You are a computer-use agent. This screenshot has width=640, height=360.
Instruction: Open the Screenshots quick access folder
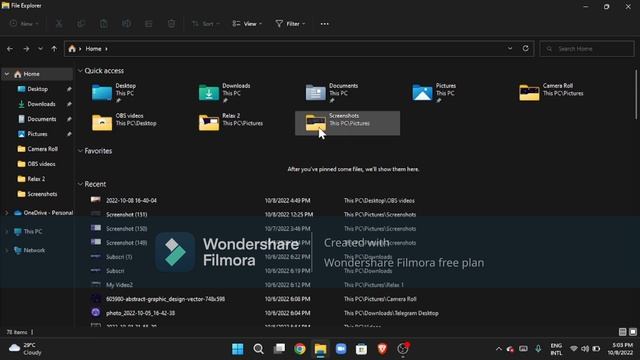click(348, 123)
